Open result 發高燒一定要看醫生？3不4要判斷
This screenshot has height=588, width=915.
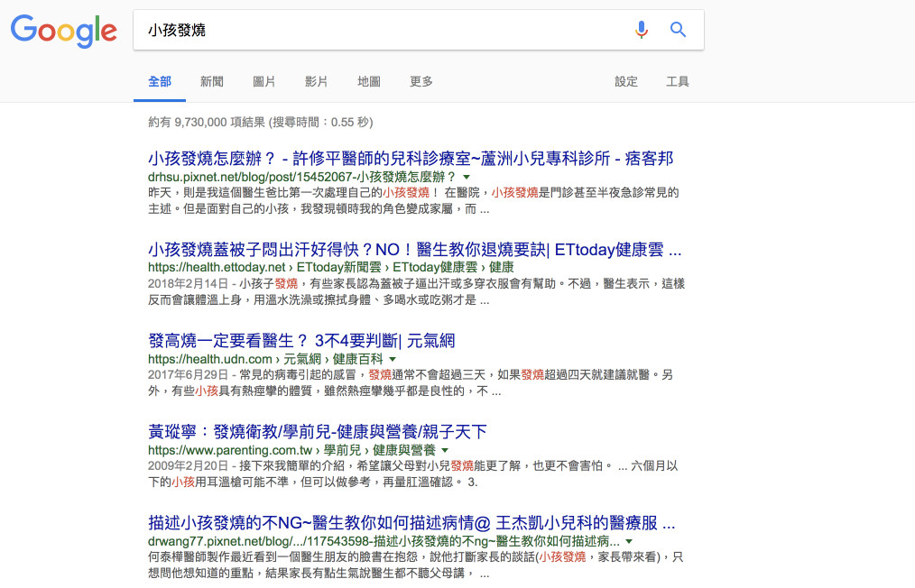[x=301, y=341]
